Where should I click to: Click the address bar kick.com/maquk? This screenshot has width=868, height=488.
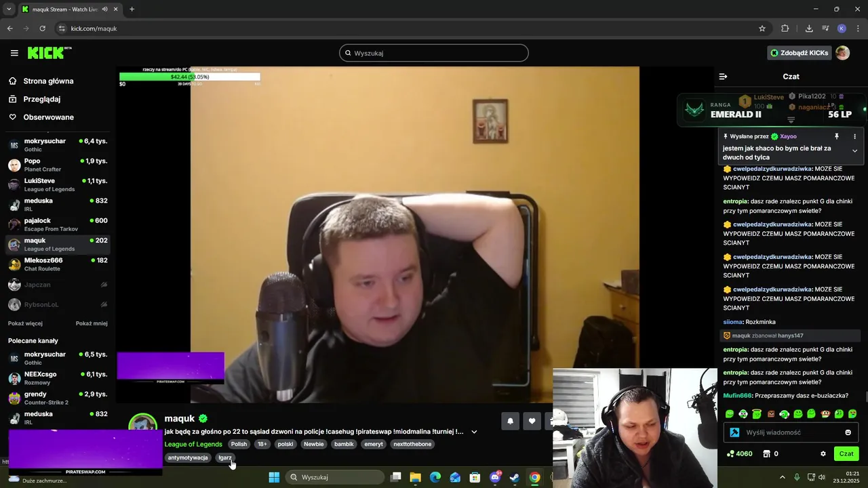94,28
